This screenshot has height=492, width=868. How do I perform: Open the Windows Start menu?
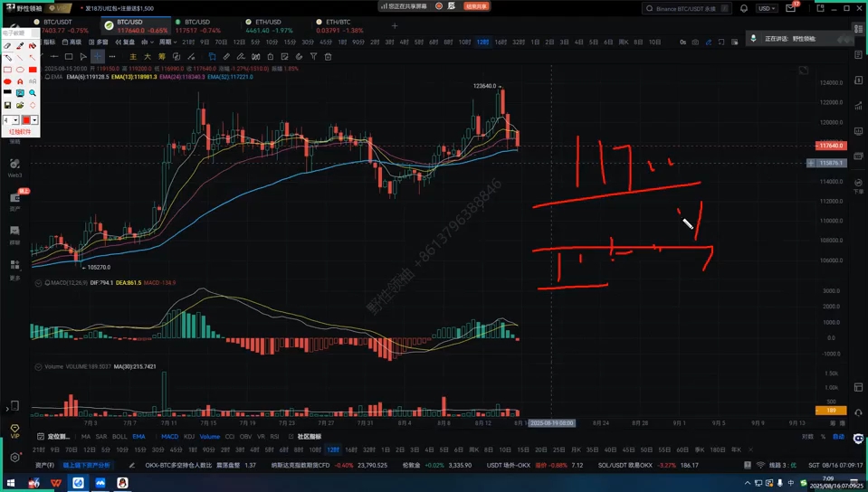(11, 483)
